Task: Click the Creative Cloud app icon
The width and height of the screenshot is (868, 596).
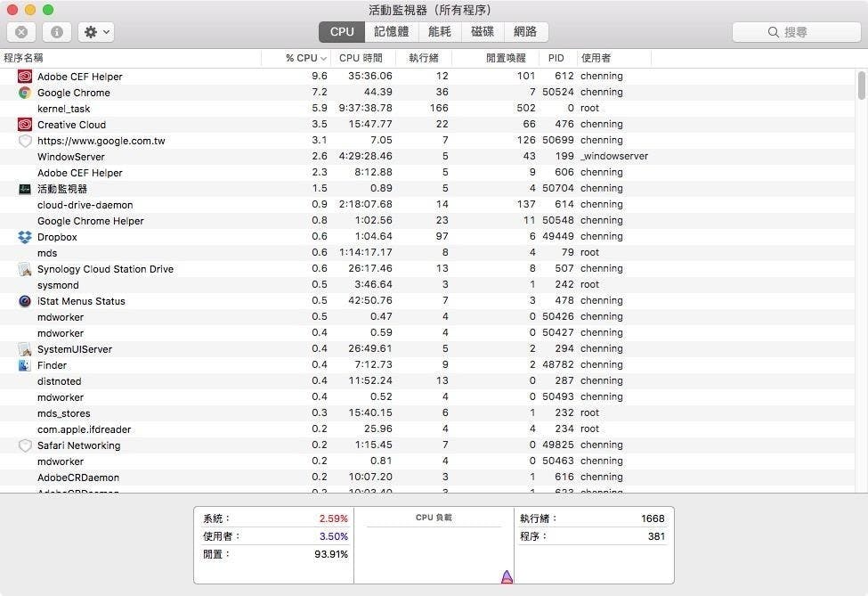Action: pyautogui.click(x=25, y=125)
